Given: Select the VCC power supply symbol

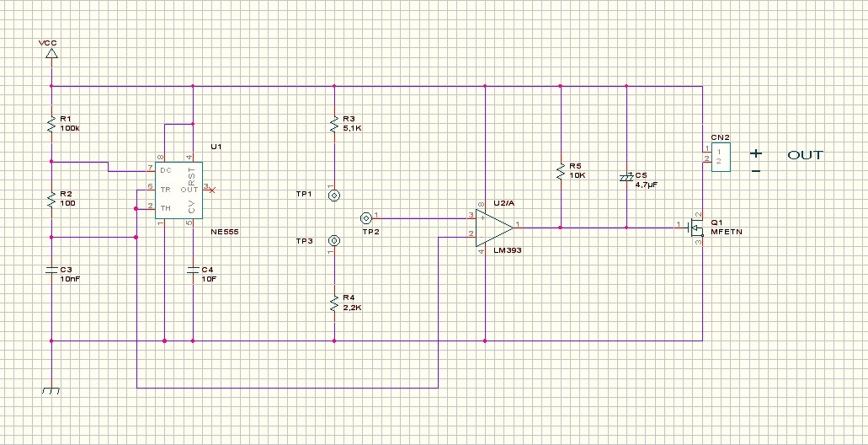Looking at the screenshot, I should (x=51, y=53).
